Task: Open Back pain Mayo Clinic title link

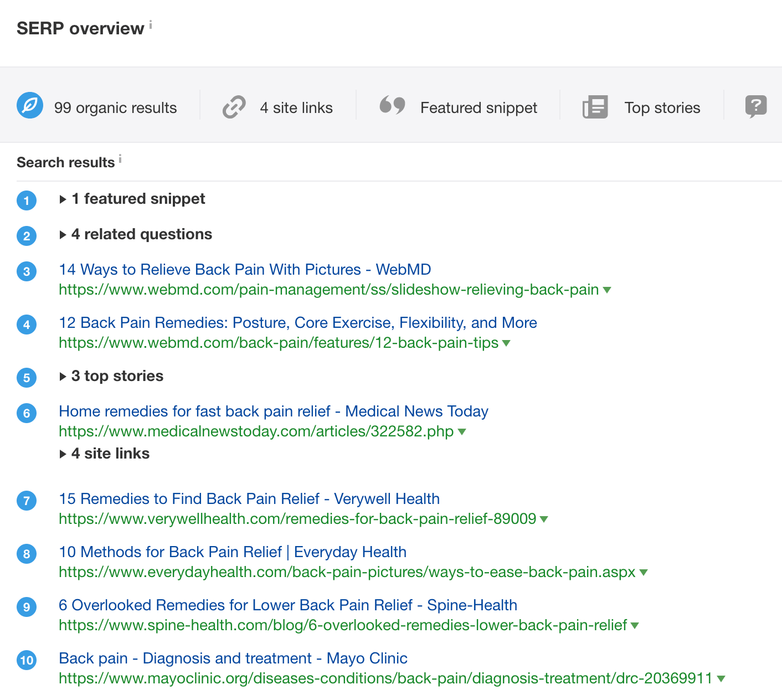Action: [x=233, y=658]
